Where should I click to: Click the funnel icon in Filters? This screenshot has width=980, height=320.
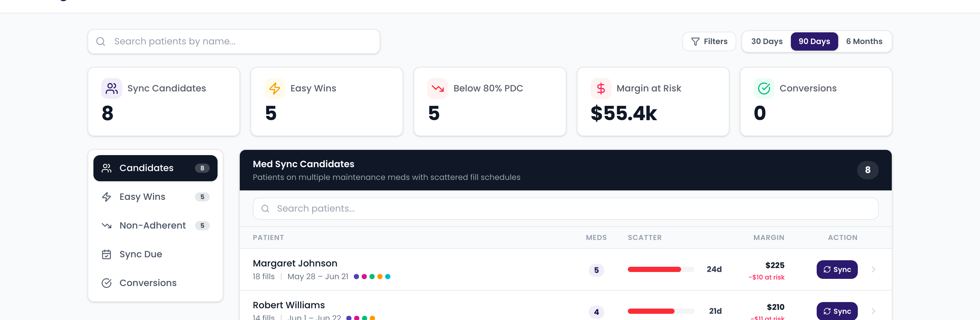click(x=695, y=41)
